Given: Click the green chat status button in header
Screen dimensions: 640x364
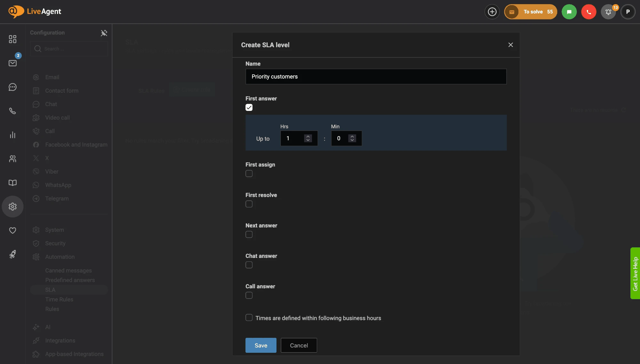Looking at the screenshot, I should [569, 12].
